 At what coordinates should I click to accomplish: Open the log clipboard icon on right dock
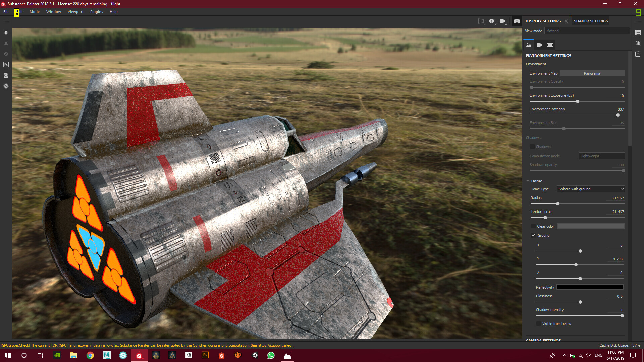coord(638,54)
